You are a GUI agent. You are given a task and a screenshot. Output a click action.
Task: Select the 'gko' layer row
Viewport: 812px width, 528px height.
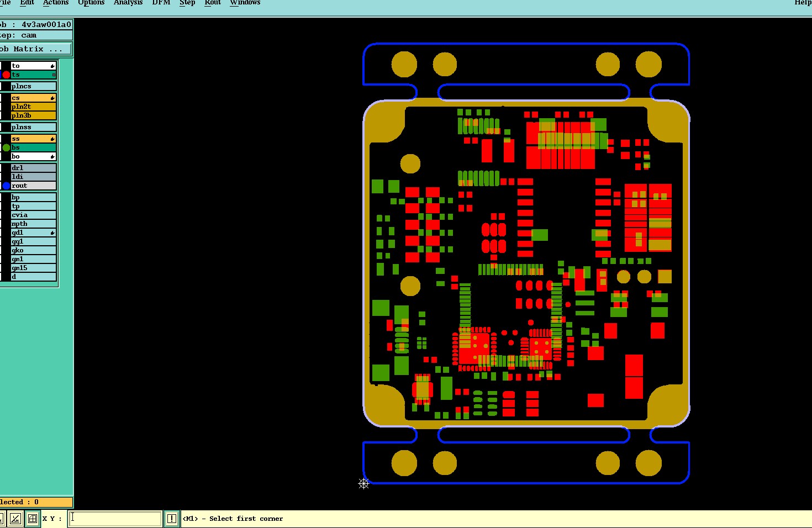(x=33, y=250)
